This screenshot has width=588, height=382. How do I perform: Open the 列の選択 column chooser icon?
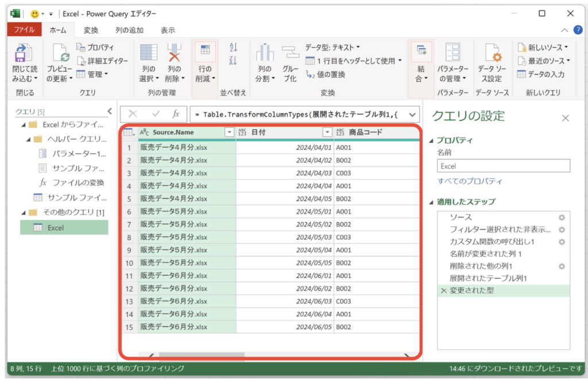coord(149,53)
